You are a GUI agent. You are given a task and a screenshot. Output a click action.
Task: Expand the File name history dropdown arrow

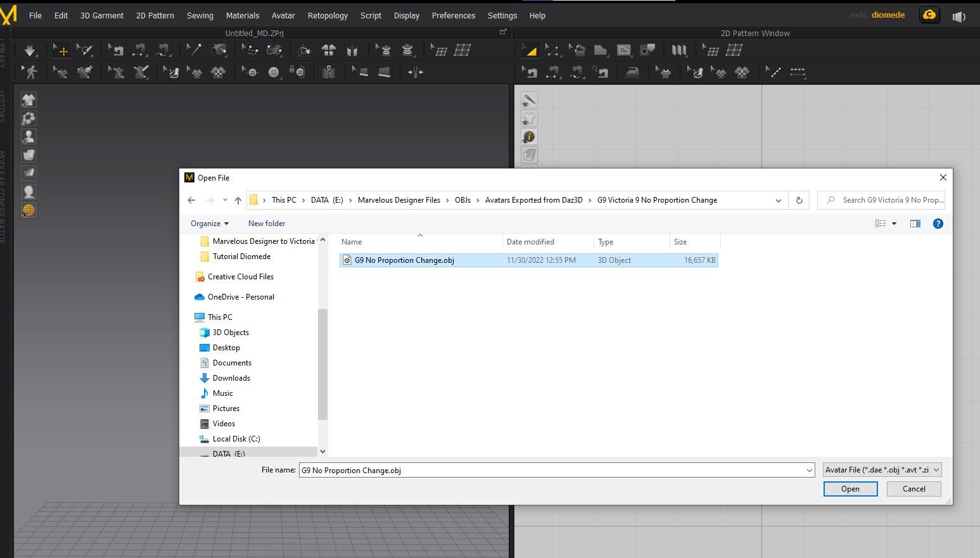pos(809,471)
